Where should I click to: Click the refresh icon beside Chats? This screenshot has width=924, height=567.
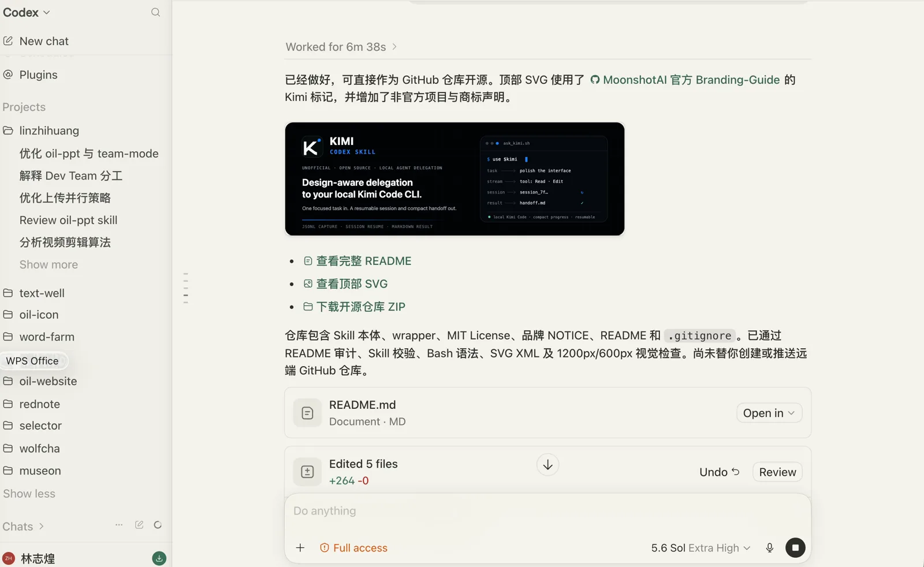(x=158, y=525)
